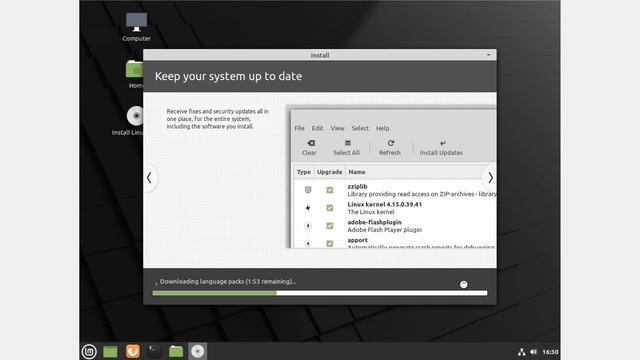Toggle the Linux kernel upgrade checkbox
Image resolution: width=640 pixels, height=360 pixels.
(329, 208)
